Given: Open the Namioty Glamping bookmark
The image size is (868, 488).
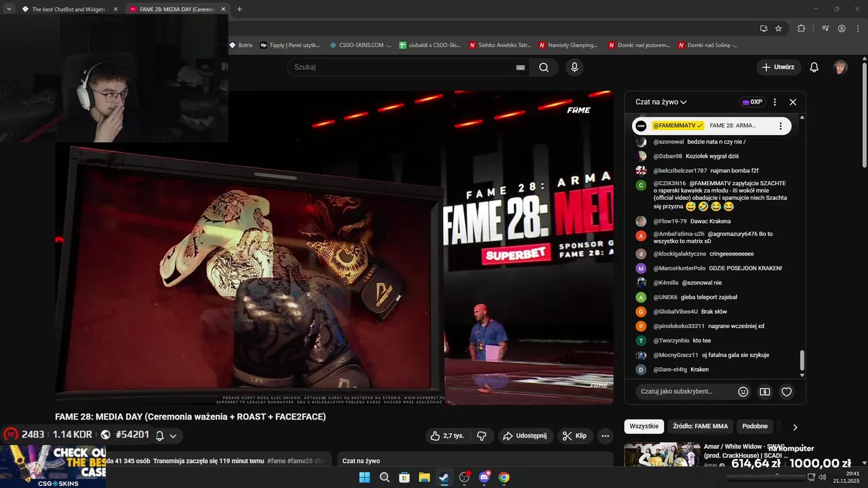Looking at the screenshot, I should point(568,45).
